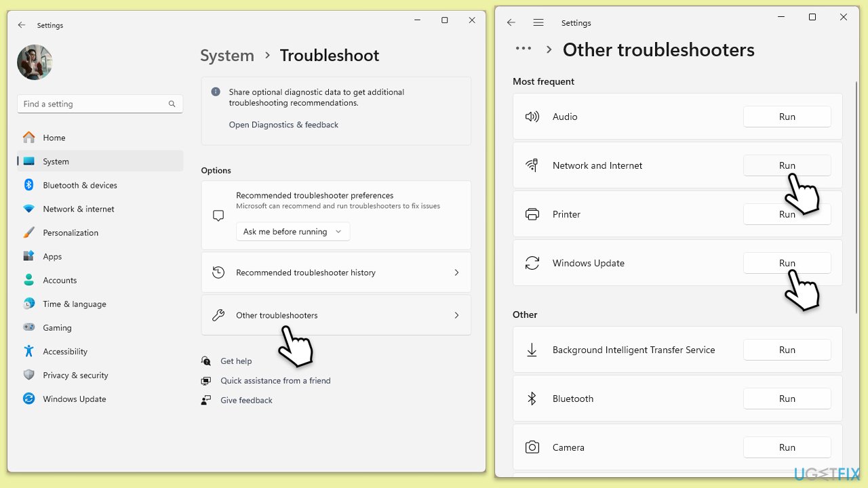Open Personalization settings page
Viewport: 868px width, 488px height.
(x=71, y=232)
